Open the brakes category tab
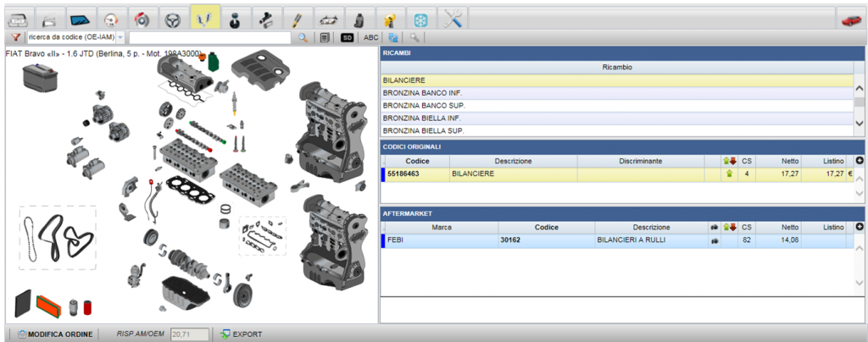Viewport: 868px width, 342px height. (142, 19)
